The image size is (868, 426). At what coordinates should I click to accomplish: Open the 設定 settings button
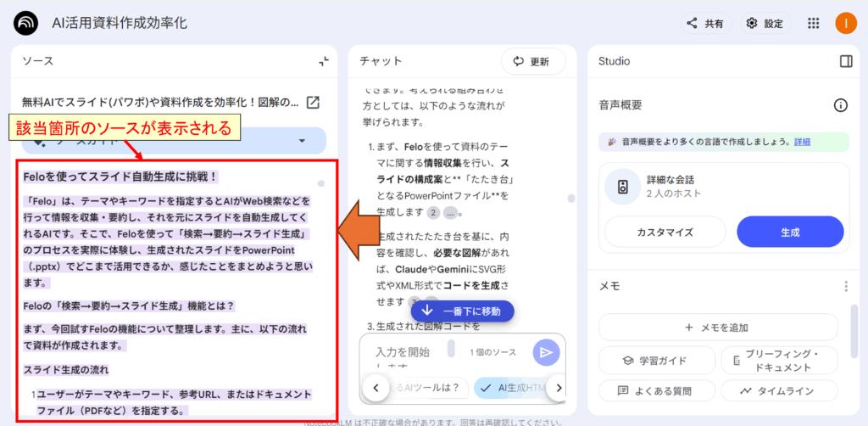(x=766, y=23)
